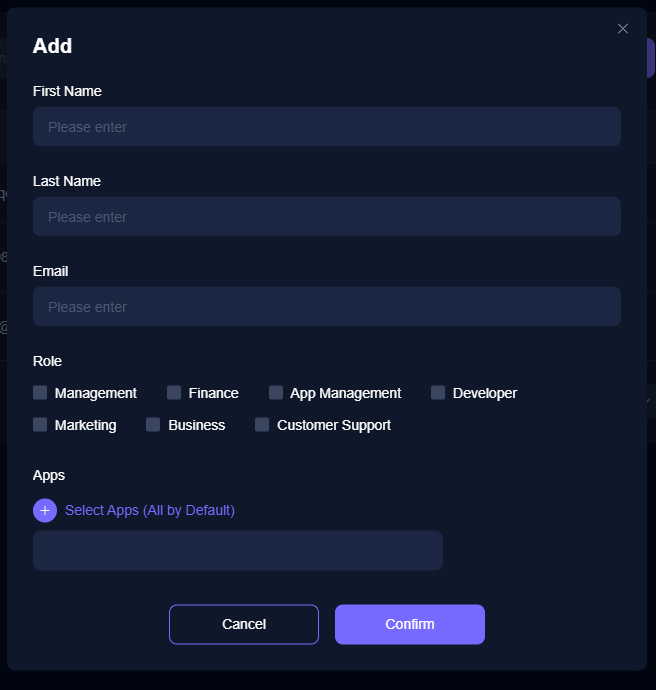Click the Email label text

coord(51,271)
